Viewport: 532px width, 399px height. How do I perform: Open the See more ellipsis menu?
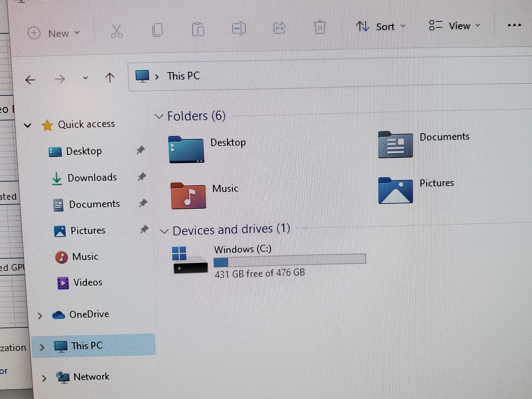point(514,25)
